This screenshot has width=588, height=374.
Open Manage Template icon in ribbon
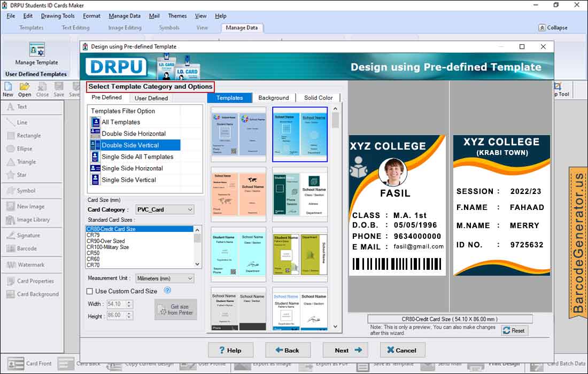pyautogui.click(x=37, y=50)
